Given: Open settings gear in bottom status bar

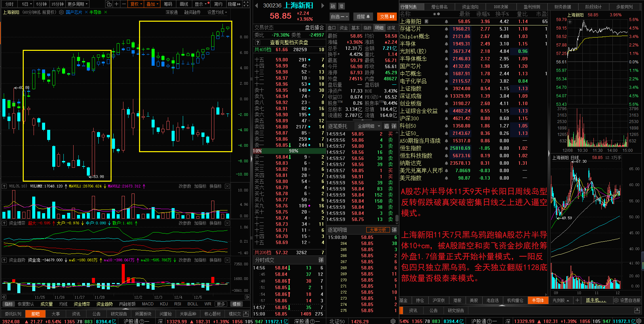Looking at the screenshot, I should click(393, 321).
